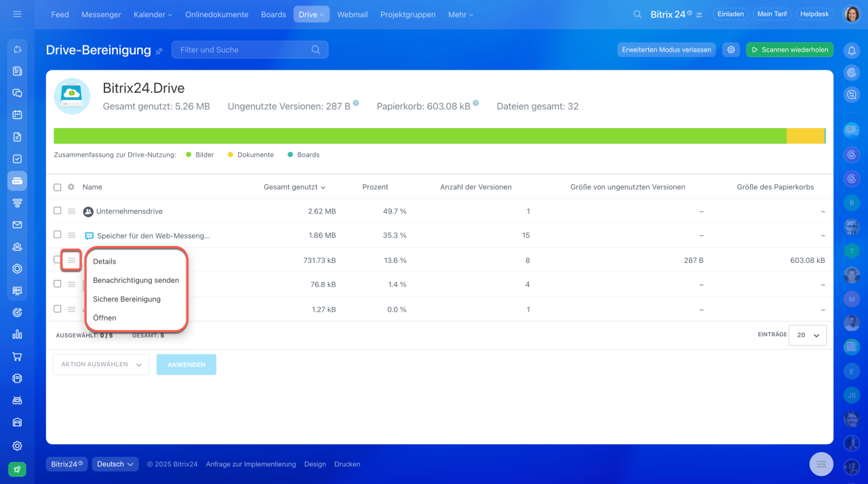
Task: Open settings gear next to Erweiterten Modus verlassen
Action: (x=730, y=49)
